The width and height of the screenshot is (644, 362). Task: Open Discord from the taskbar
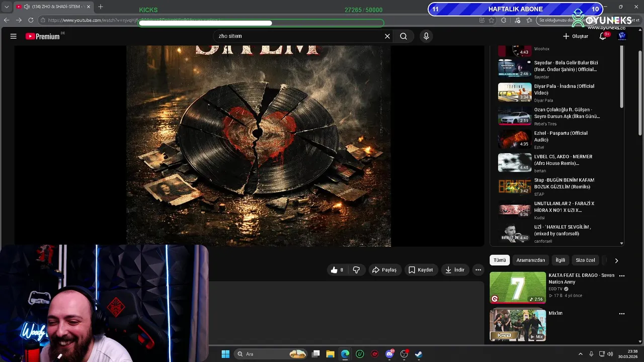point(389,354)
